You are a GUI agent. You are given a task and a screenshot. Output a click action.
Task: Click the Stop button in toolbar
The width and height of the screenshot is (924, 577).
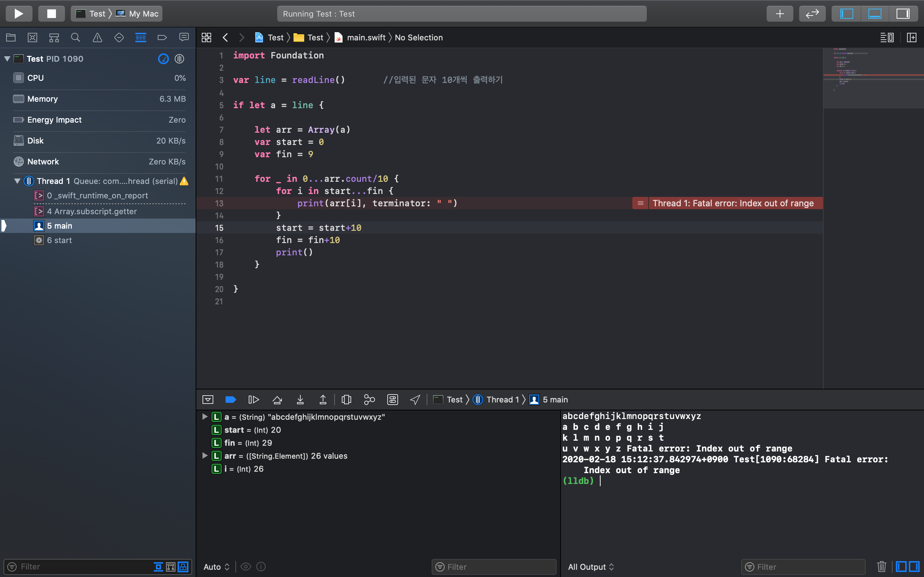tap(51, 14)
